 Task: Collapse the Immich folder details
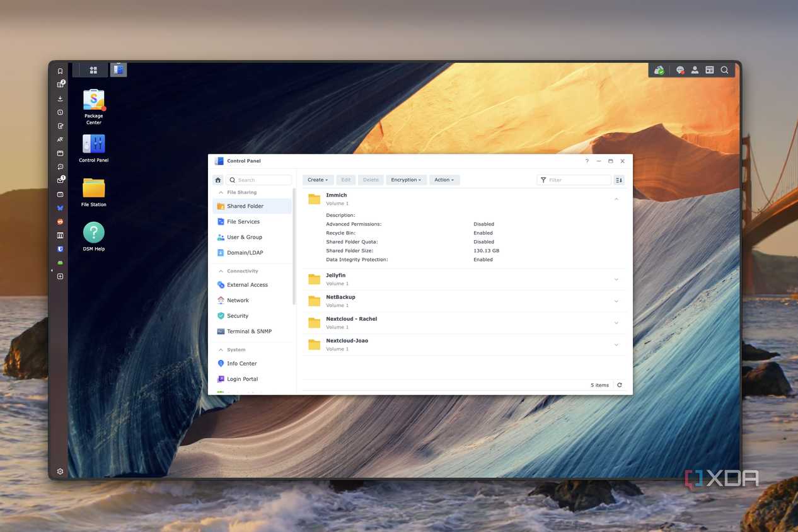click(616, 199)
